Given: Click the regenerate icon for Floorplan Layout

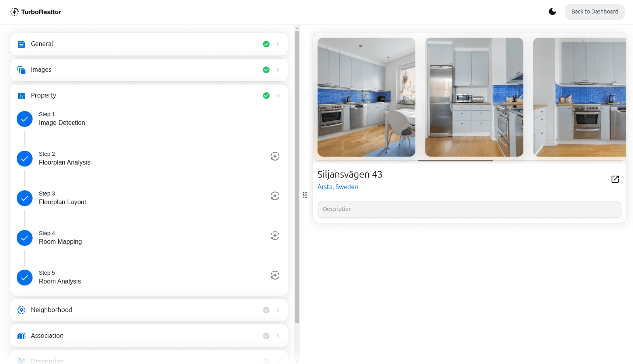Looking at the screenshot, I should (275, 196).
